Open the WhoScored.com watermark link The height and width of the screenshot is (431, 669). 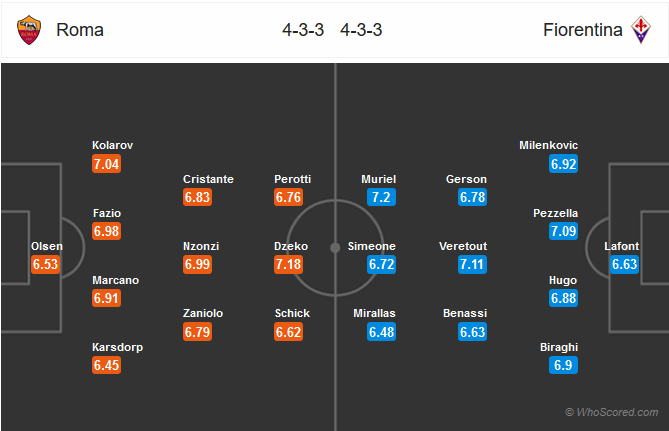(611, 412)
